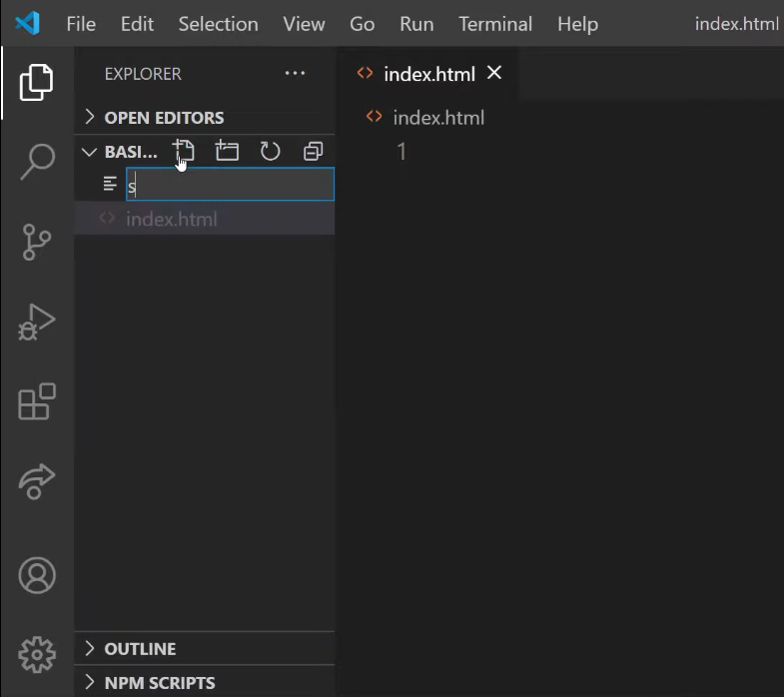
Task: Open the Source Control view
Action: click(x=37, y=242)
